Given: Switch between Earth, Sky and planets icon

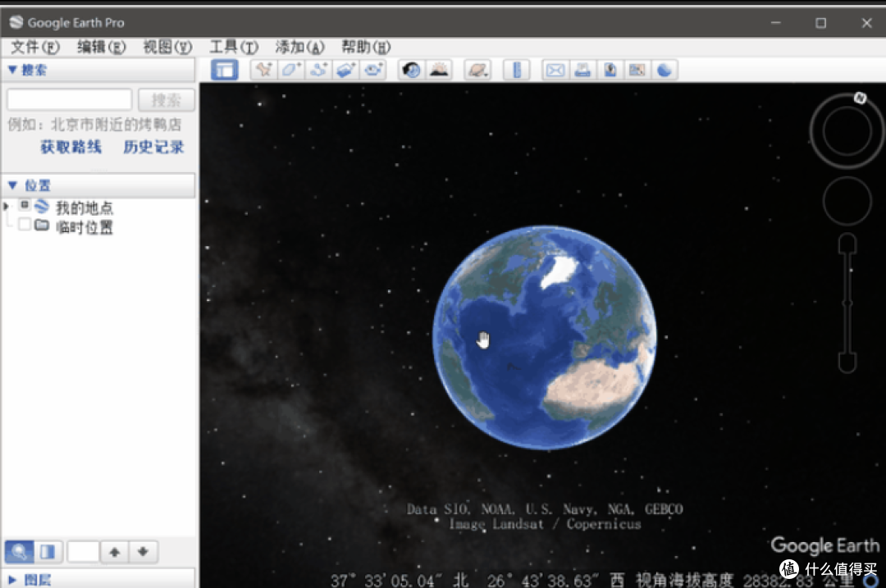Looking at the screenshot, I should (478, 70).
